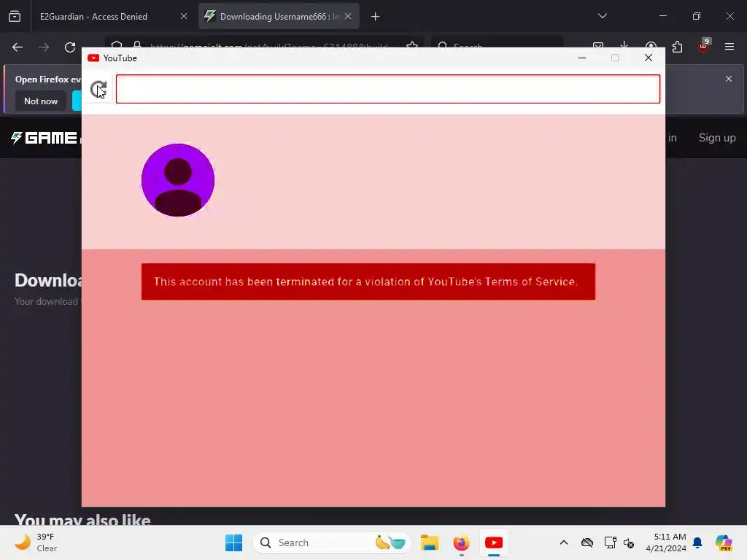Close the E2Guardian tab
The width and height of the screenshot is (747, 560).
[x=183, y=16]
